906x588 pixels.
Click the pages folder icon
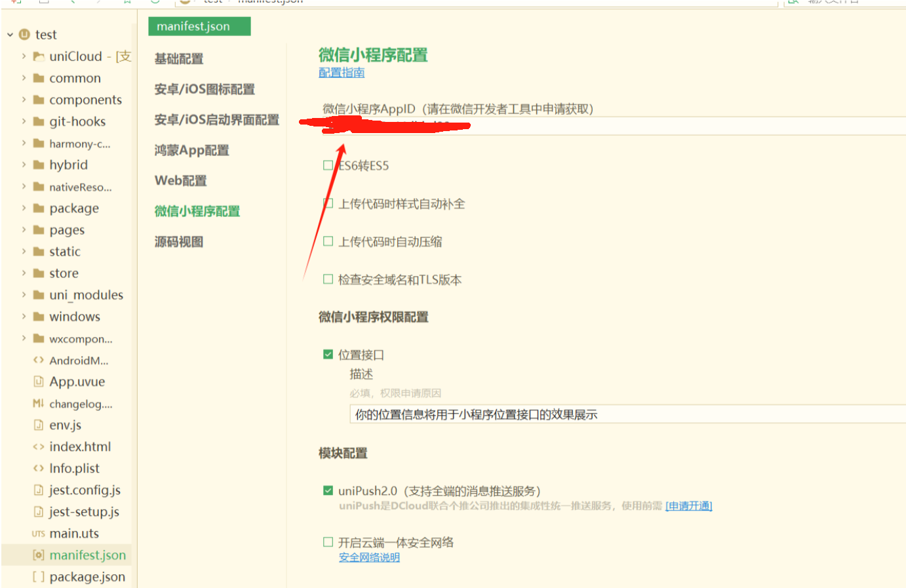click(x=39, y=230)
